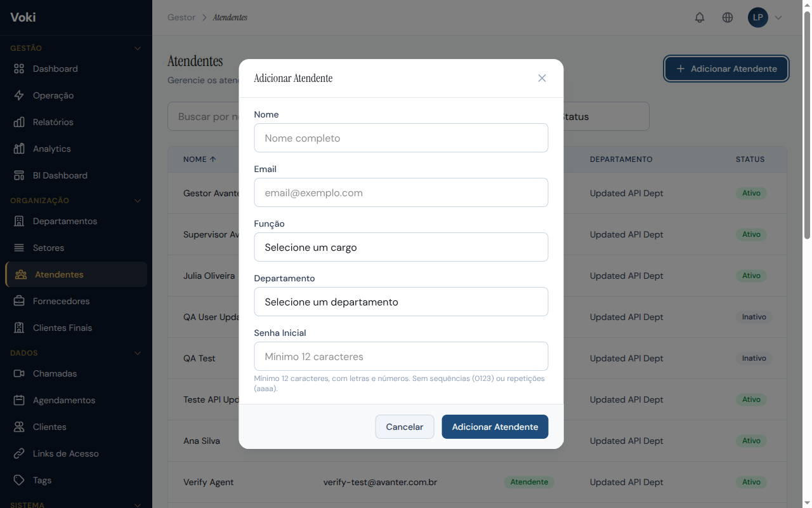Click the Tags label icon in sidebar
The image size is (812, 508).
pyautogui.click(x=19, y=480)
